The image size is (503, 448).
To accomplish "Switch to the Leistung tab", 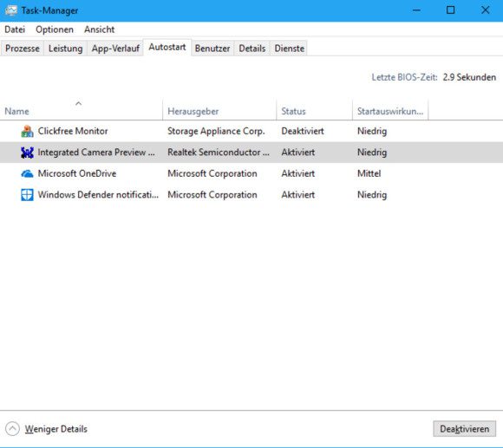I will [x=65, y=49].
